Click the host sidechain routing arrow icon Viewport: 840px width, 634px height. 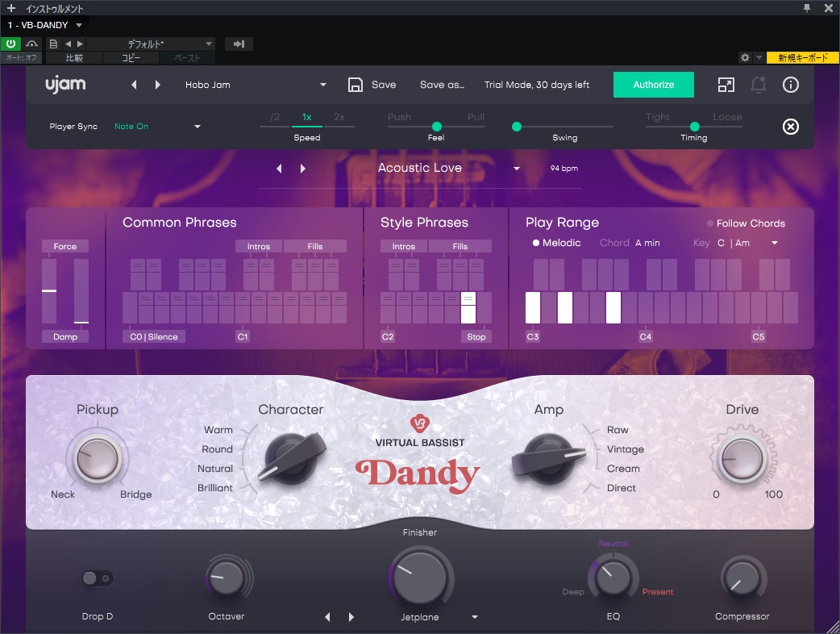click(239, 44)
